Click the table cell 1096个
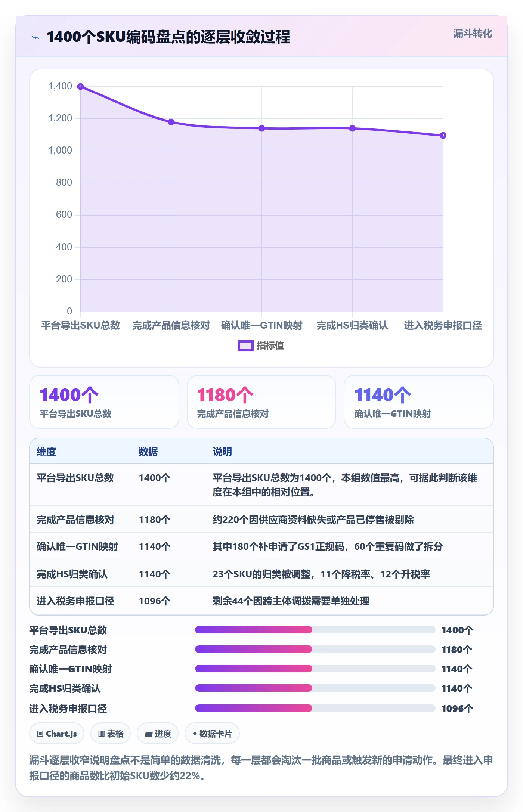The height and width of the screenshot is (812, 523). tap(155, 601)
